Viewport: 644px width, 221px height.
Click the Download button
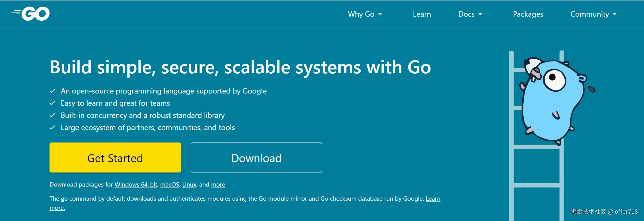click(256, 157)
